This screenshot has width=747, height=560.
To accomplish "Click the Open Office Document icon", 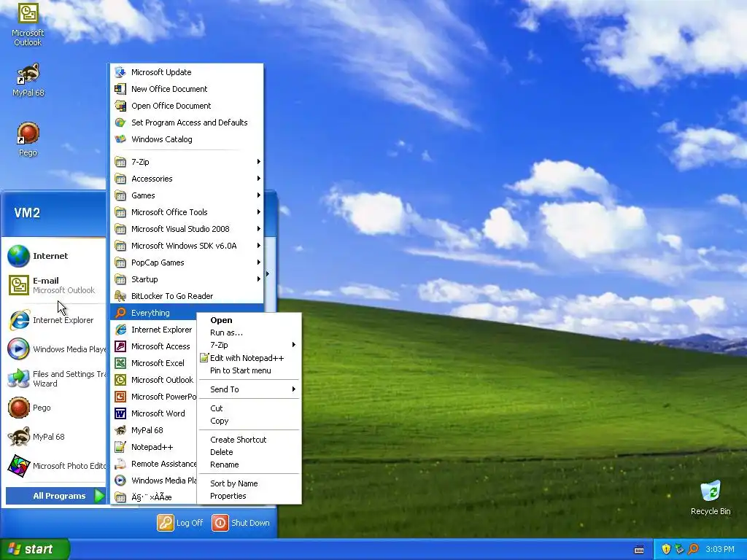I will pyautogui.click(x=120, y=106).
